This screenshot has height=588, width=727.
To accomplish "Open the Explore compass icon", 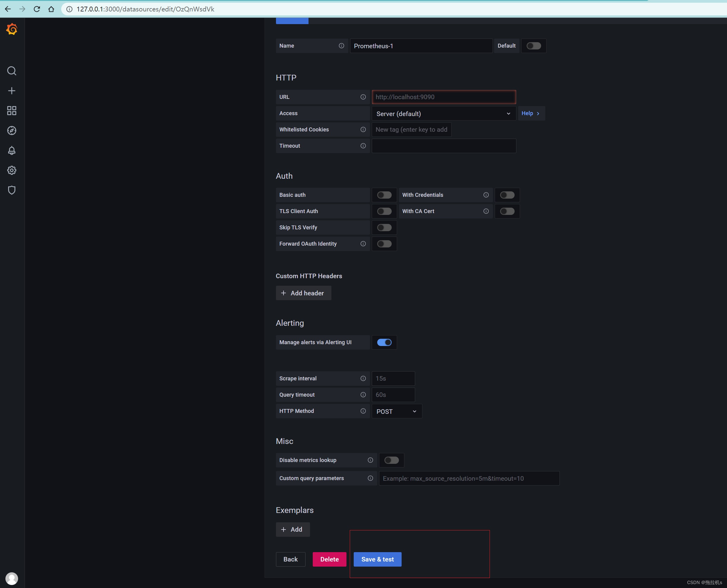I will pos(12,130).
